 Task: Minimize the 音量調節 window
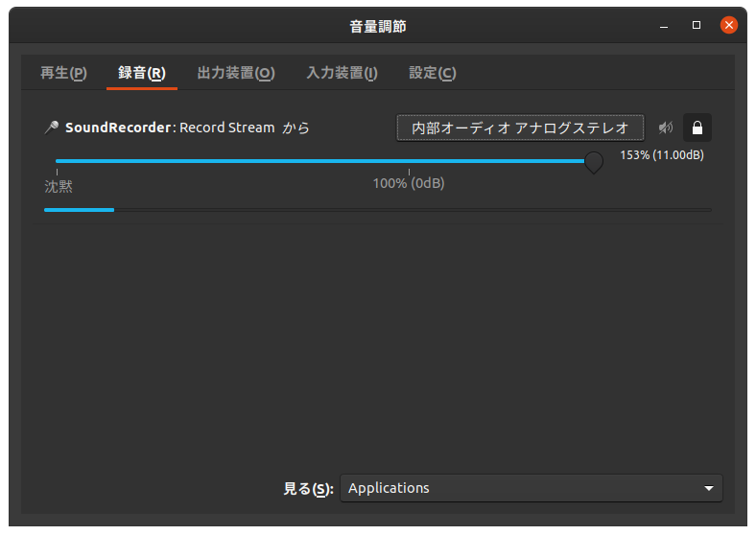click(664, 25)
